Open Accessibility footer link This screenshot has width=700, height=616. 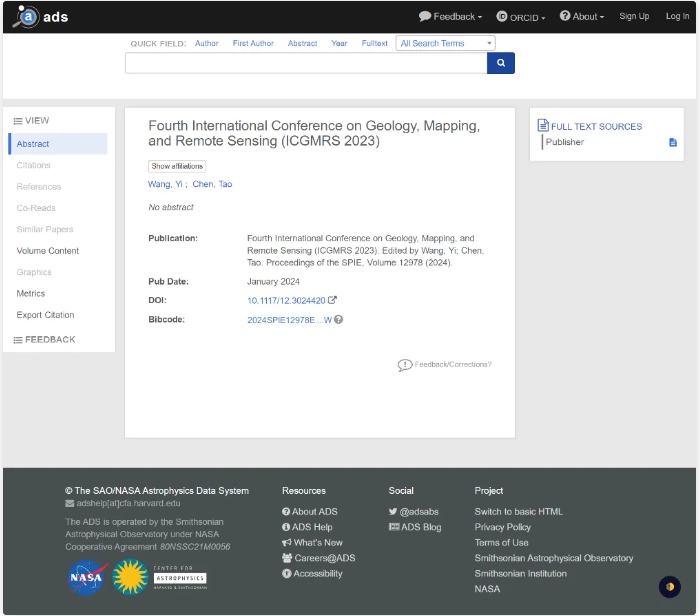click(x=312, y=574)
